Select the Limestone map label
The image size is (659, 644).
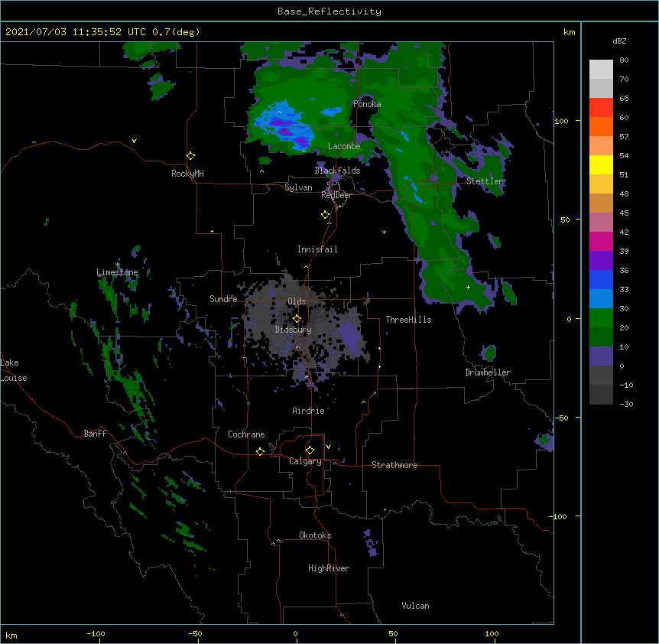117,272
